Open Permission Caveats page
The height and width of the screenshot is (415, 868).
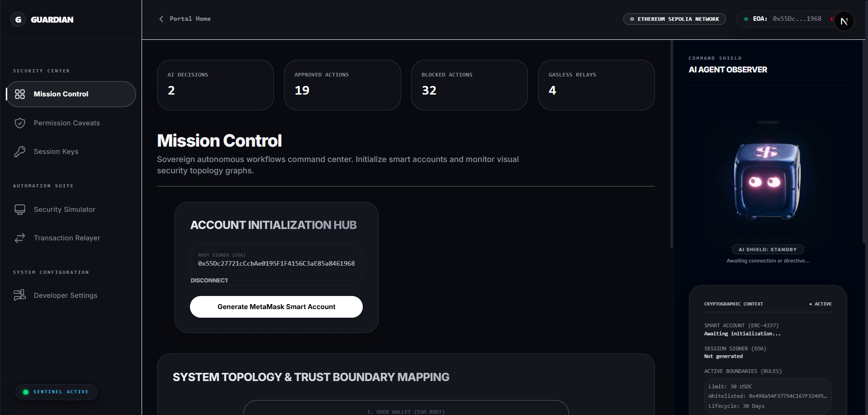[71, 123]
